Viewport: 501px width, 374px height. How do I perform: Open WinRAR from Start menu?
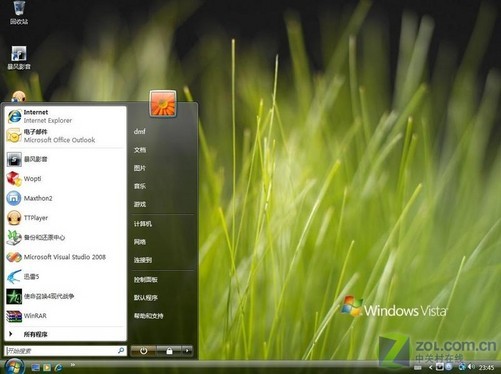pyautogui.click(x=65, y=316)
